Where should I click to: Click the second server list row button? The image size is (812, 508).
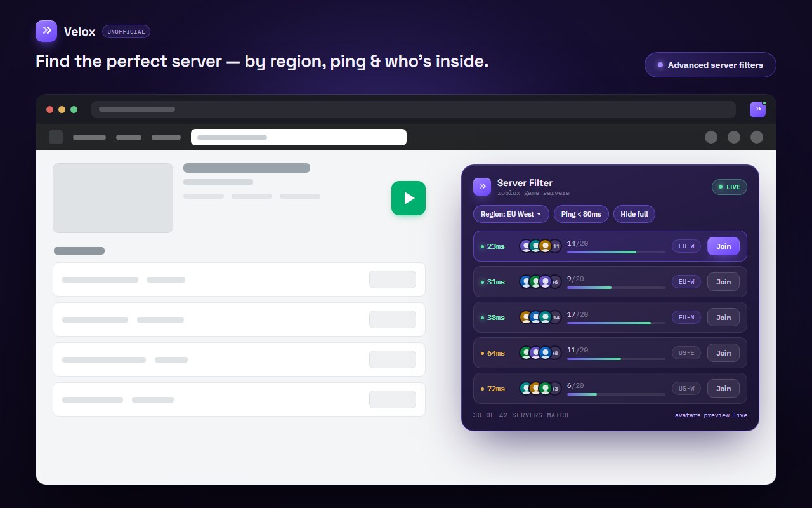click(393, 319)
